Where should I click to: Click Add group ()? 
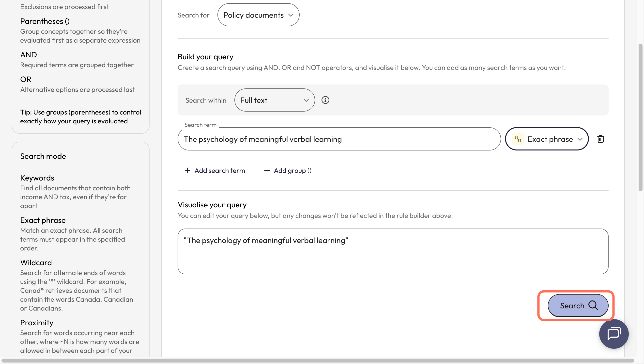pos(288,170)
